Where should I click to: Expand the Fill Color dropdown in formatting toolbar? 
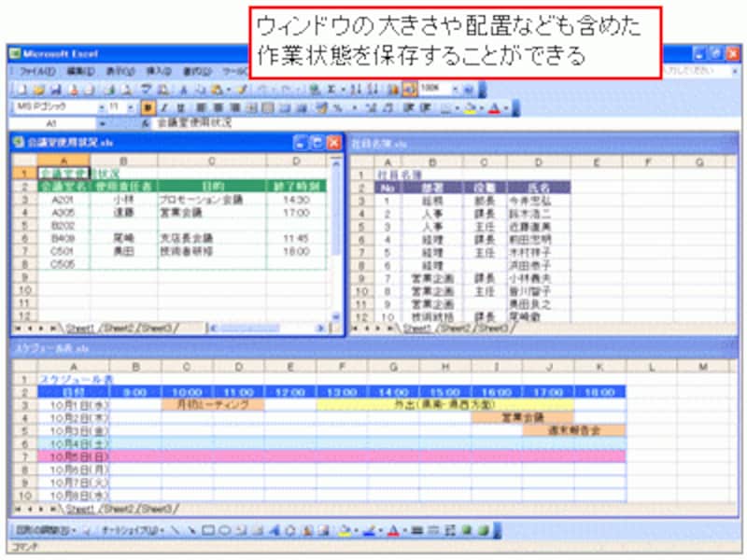pyautogui.click(x=482, y=108)
